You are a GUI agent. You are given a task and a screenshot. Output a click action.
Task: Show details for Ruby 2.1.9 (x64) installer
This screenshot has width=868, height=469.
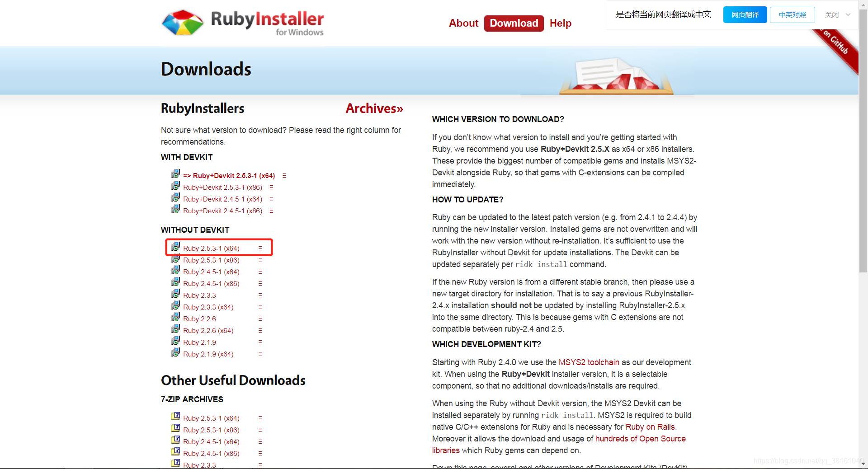point(260,354)
